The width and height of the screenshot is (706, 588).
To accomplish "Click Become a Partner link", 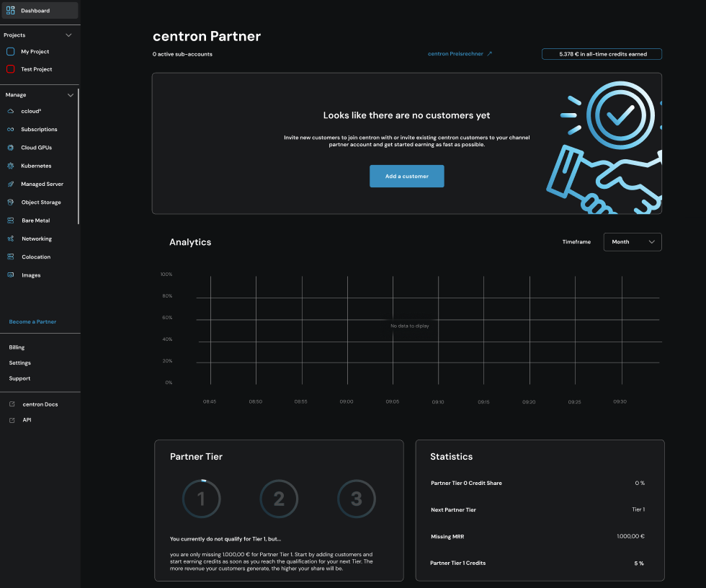I will (x=32, y=321).
